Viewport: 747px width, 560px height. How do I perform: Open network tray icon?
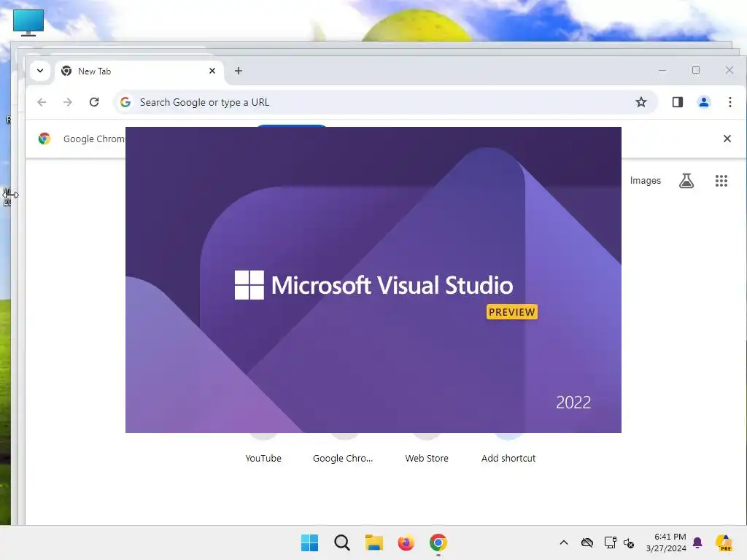coord(610,542)
